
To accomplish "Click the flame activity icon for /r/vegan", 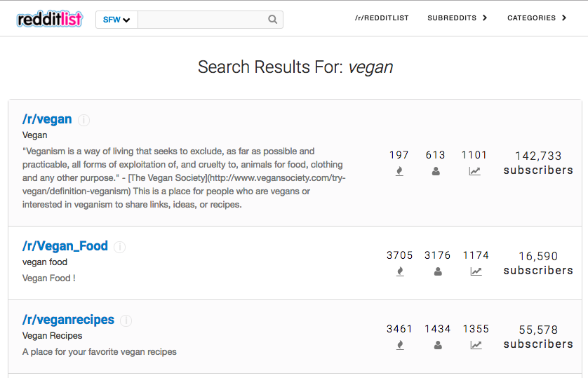I will click(399, 171).
